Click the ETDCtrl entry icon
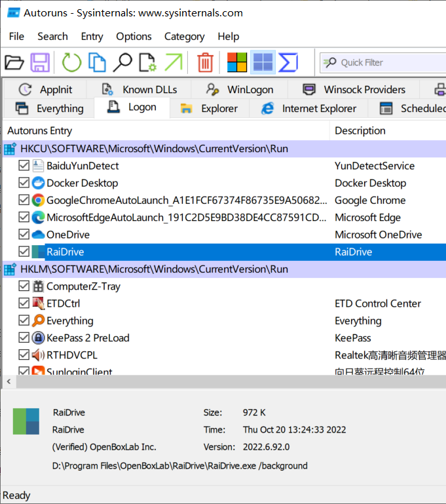The image size is (446, 504). [38, 303]
